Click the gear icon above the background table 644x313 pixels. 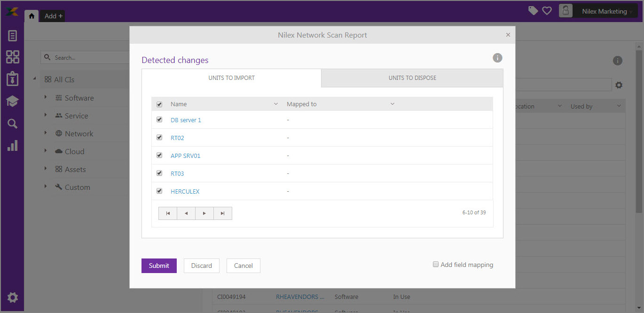619,85
